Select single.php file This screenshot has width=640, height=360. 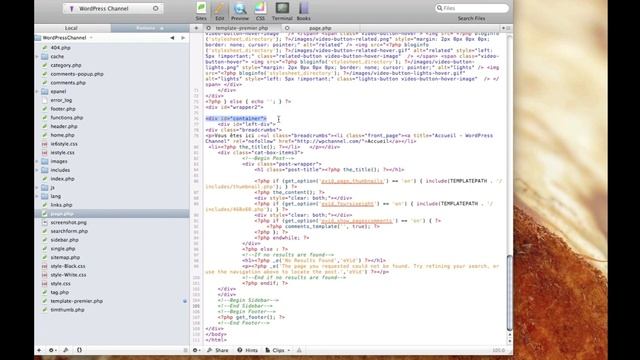pos(63,249)
